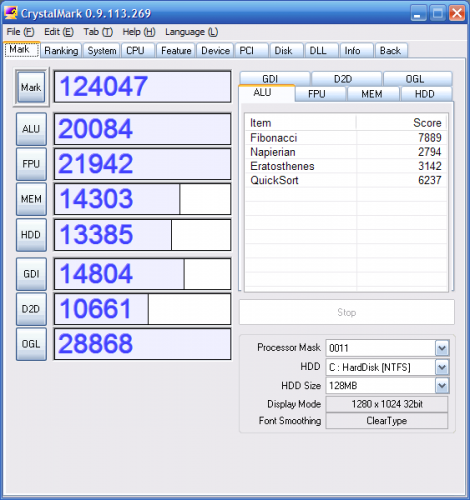Click the FPU score 21942
Screen dimensions: 470x500
(142, 164)
